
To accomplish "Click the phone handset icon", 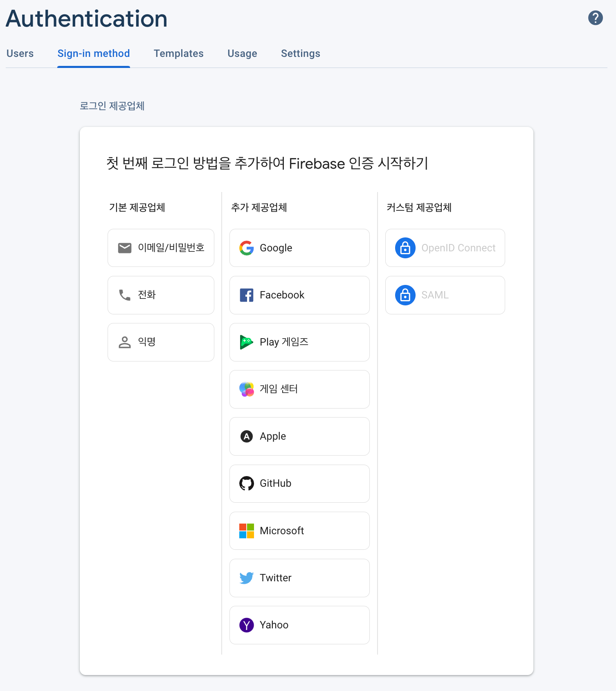I will 125,295.
